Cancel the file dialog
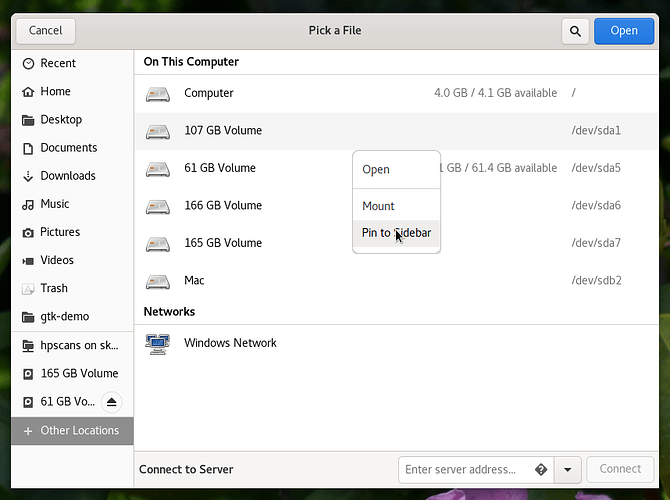Screen dimensions: 670x500 pyautogui.click(x=46, y=31)
